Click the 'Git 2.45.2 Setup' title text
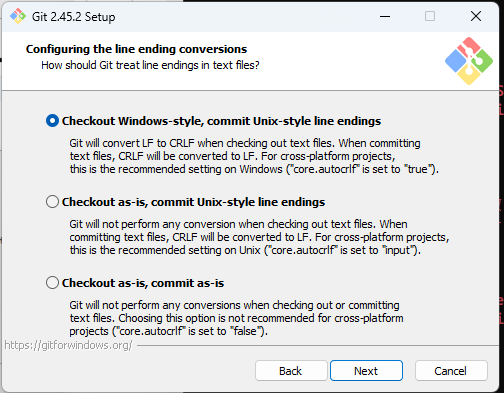Screen dimensions: 504x393 [x=73, y=17]
